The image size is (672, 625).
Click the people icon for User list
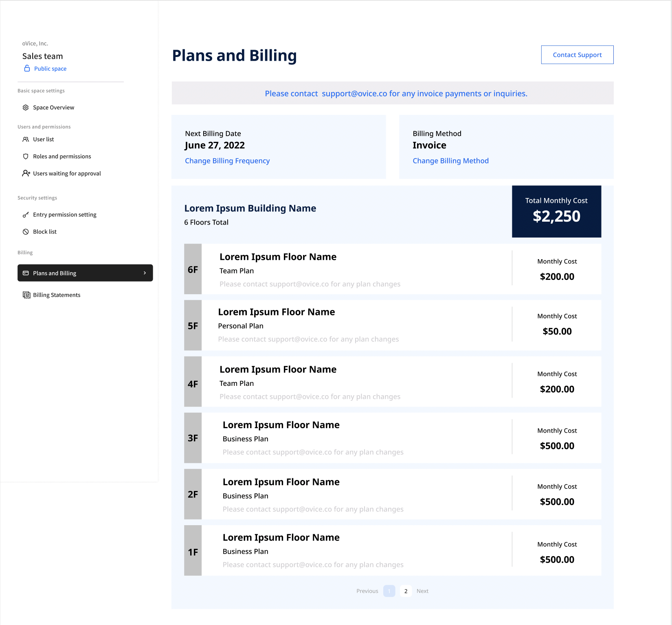(x=26, y=139)
